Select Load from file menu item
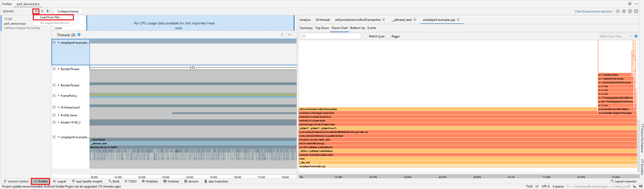The width and height of the screenshot is (644, 189). (x=51, y=17)
